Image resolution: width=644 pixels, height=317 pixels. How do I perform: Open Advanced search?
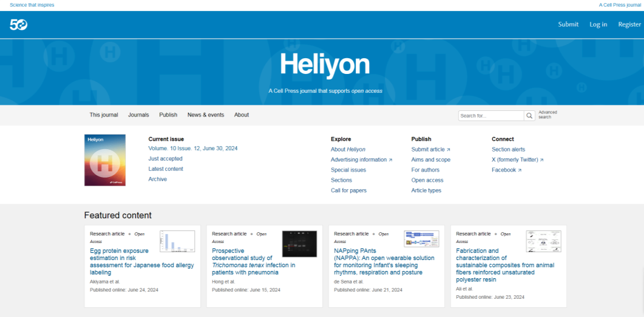pyautogui.click(x=548, y=115)
